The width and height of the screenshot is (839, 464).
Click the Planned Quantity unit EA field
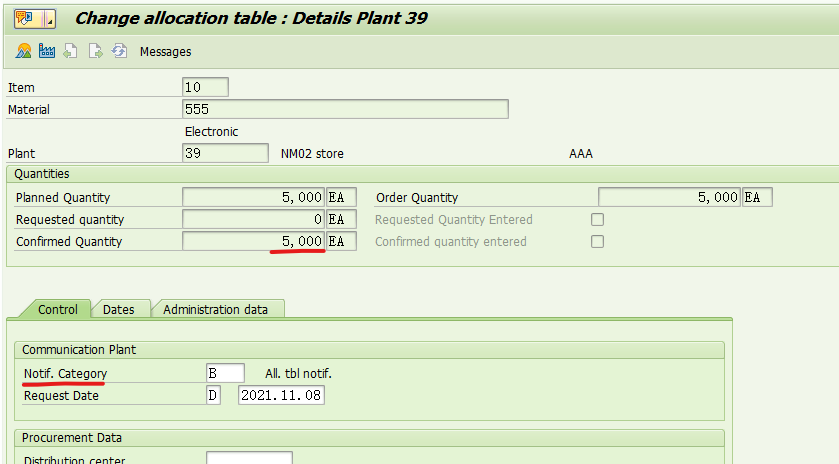[x=341, y=197]
